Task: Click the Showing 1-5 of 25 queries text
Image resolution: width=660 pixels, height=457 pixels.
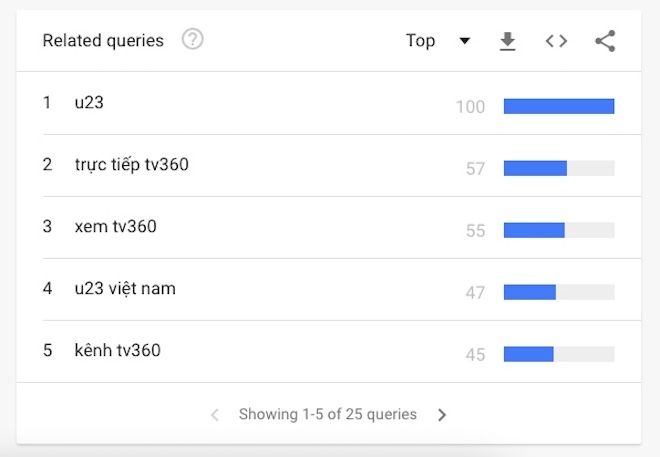Action: click(x=328, y=414)
